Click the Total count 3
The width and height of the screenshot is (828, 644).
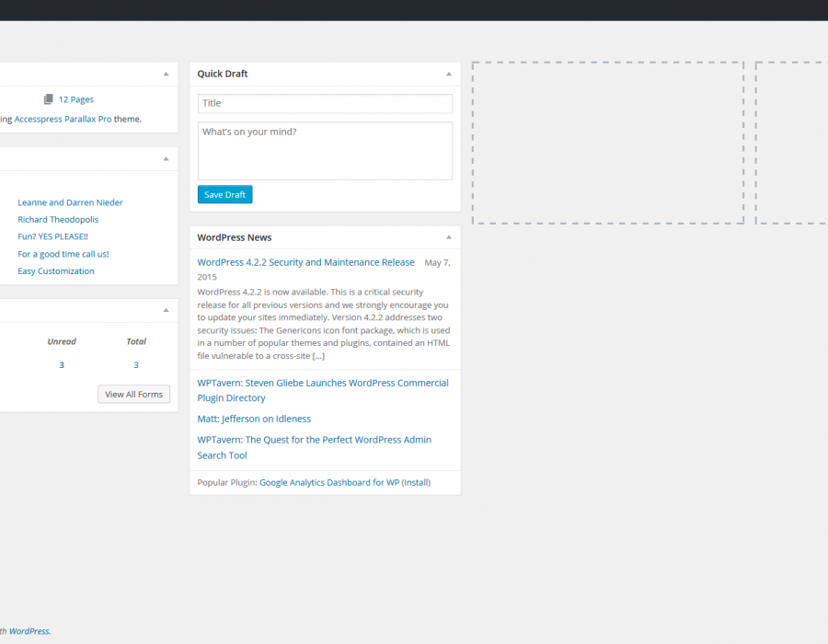pos(136,364)
